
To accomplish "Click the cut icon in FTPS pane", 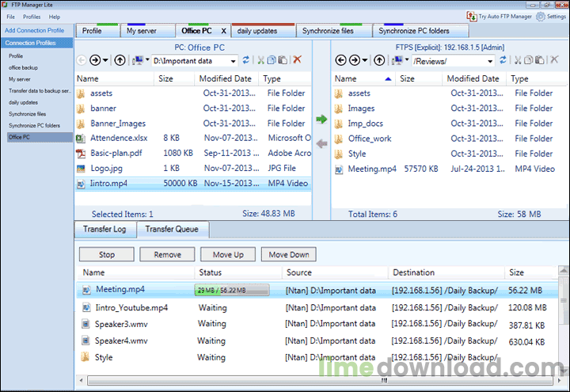I will [518, 60].
